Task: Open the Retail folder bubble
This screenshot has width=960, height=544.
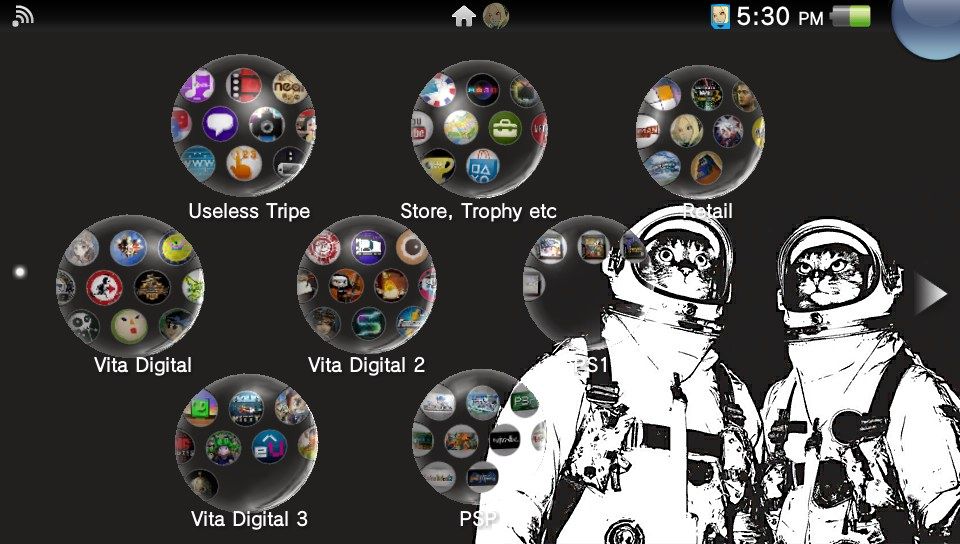Action: [700, 132]
